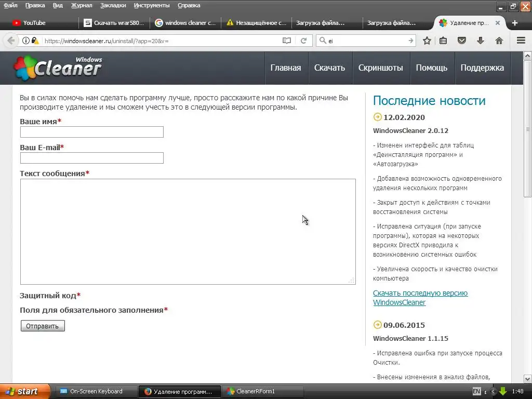Image resolution: width=532 pixels, height=399 pixels.
Task: Open the Скриншоты site page
Action: [381, 68]
